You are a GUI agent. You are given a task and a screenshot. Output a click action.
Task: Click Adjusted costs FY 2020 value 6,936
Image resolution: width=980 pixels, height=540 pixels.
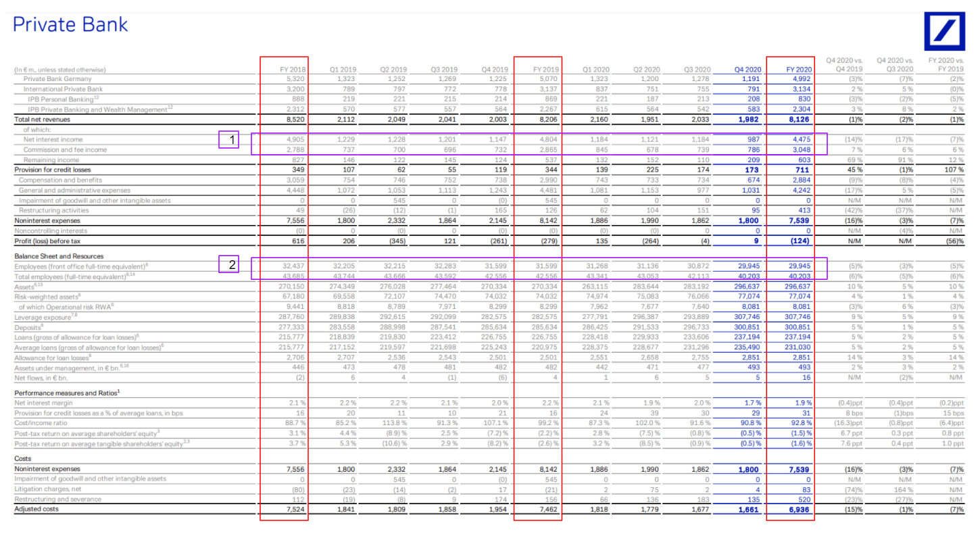click(798, 509)
